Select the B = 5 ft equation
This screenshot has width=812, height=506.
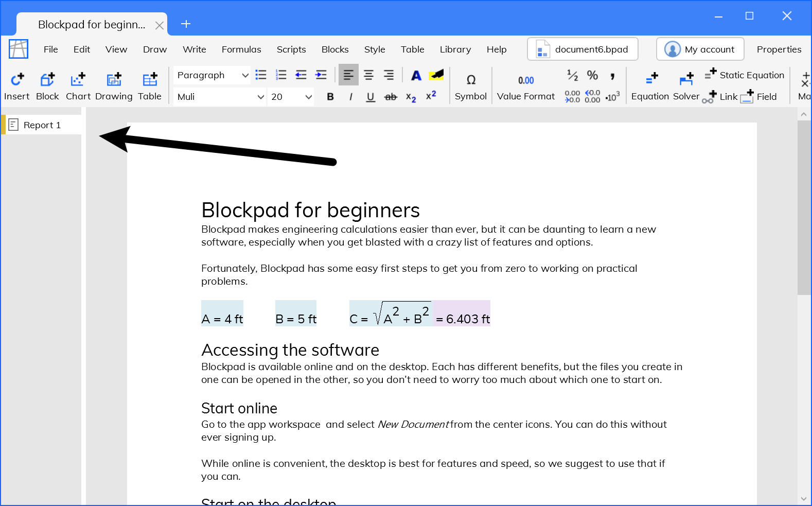tap(296, 313)
